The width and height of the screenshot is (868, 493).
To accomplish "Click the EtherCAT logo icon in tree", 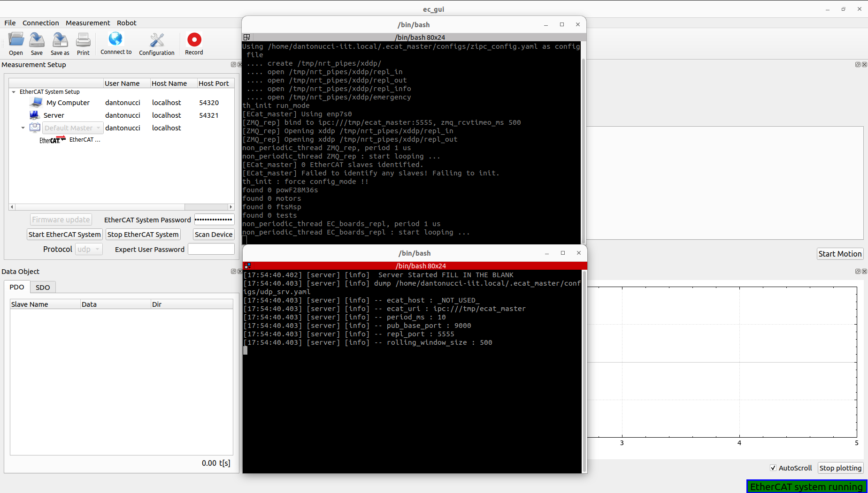I will 53,140.
